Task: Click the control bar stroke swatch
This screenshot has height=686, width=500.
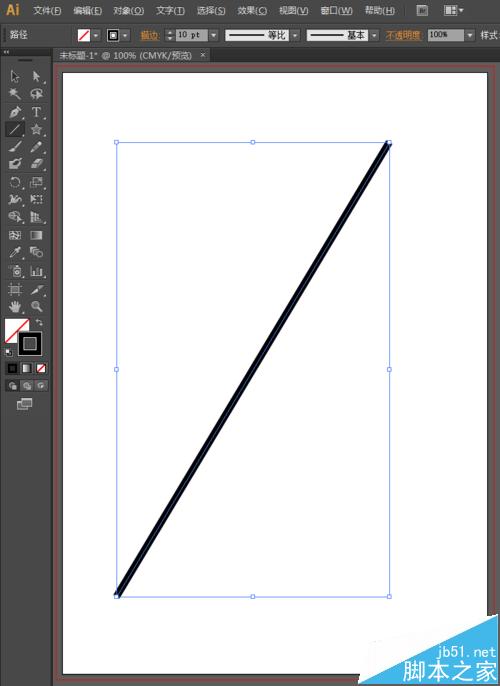Action: click(113, 35)
